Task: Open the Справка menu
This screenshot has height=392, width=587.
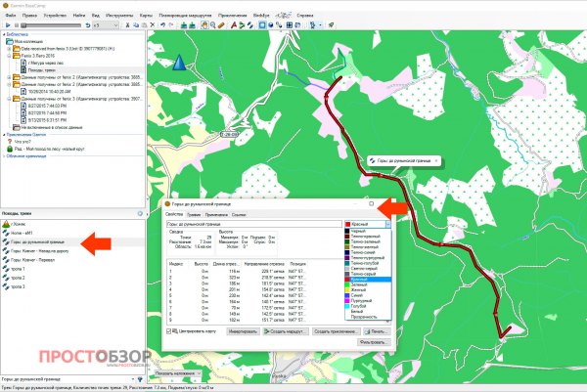Action: click(x=305, y=16)
